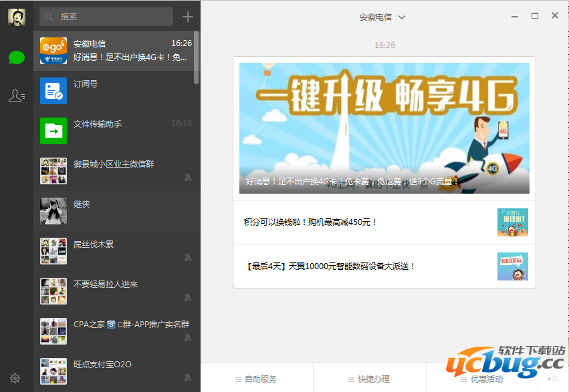Image resolution: width=569 pixels, height=392 pixels.
Task: Click the 16:26 message timestamp
Action: 384,45
